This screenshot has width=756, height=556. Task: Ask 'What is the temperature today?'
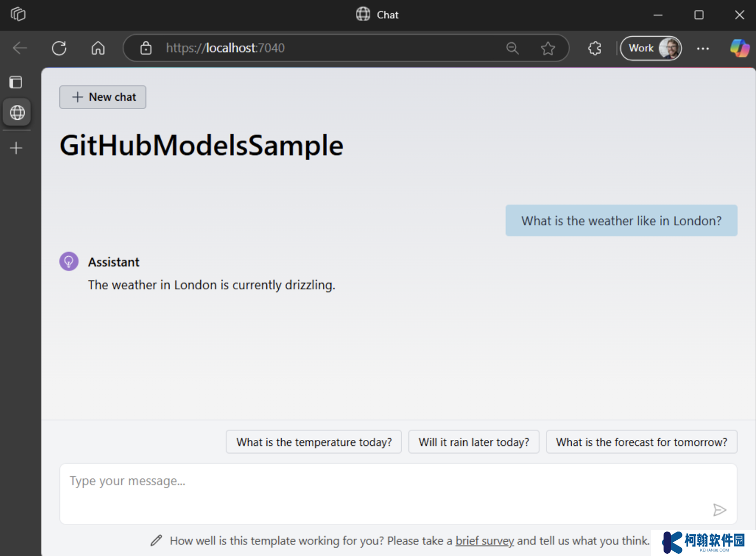coord(314,442)
